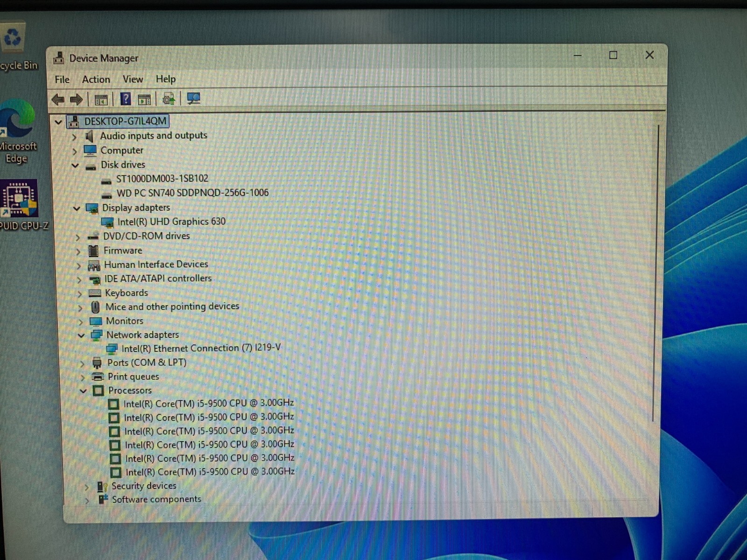Collapse the Disk drives category
747x560 pixels.
[75, 165]
